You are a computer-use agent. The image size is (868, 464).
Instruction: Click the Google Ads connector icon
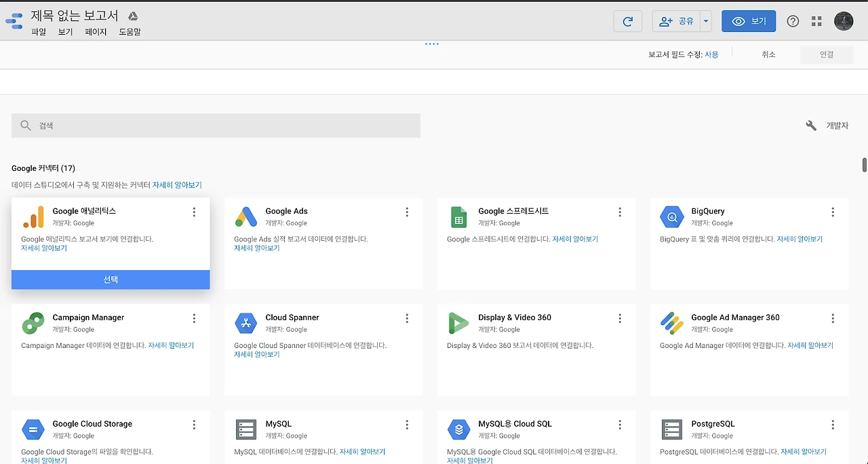pyautogui.click(x=245, y=216)
